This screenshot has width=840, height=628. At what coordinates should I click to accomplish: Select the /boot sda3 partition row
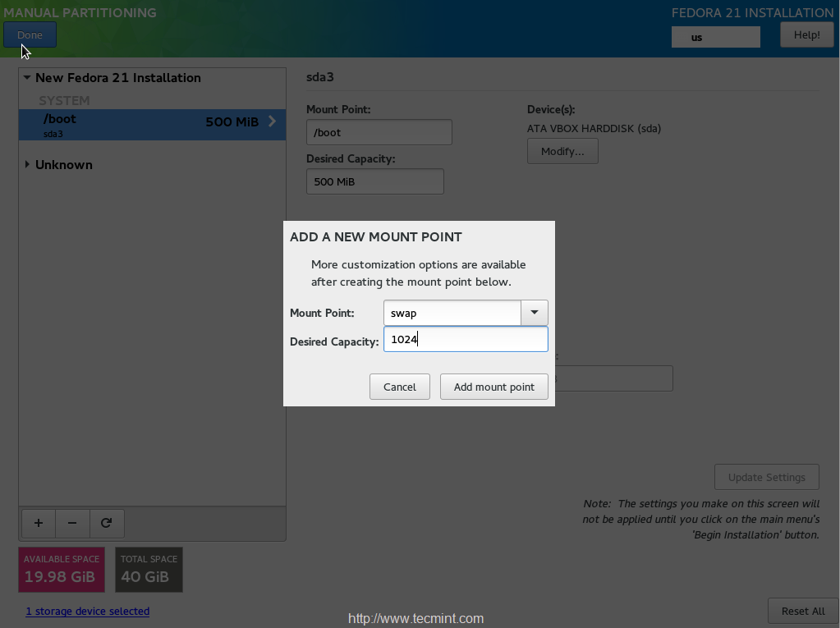[x=152, y=125]
